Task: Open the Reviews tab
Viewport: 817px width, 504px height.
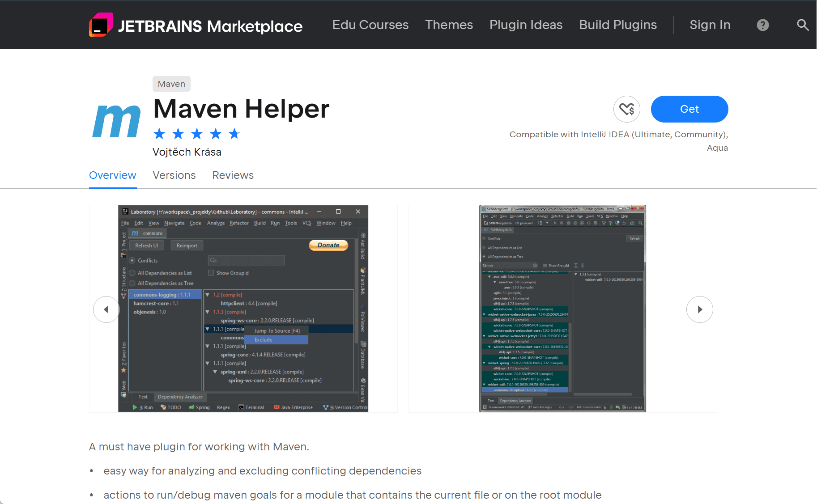Action: coord(233,175)
